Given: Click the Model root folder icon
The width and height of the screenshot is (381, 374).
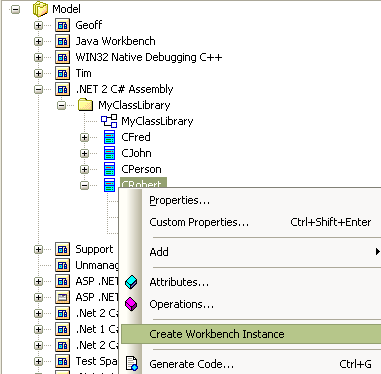Looking at the screenshot, I should 40,9.
